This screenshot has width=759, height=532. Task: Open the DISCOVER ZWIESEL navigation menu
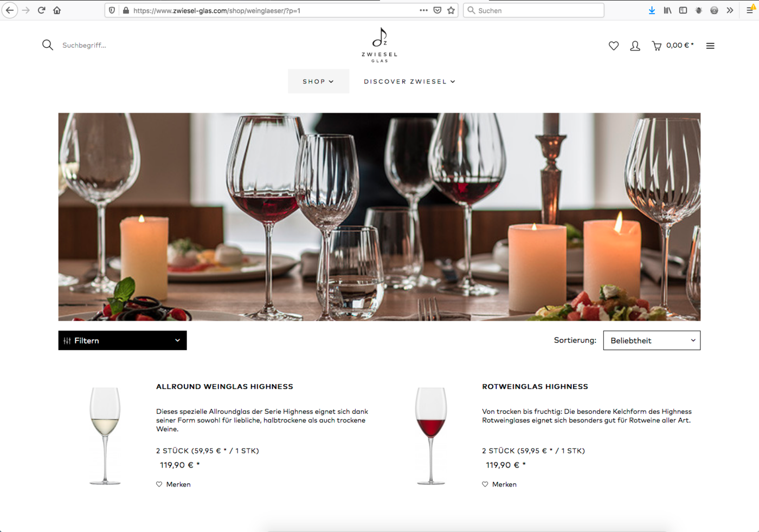(x=409, y=81)
